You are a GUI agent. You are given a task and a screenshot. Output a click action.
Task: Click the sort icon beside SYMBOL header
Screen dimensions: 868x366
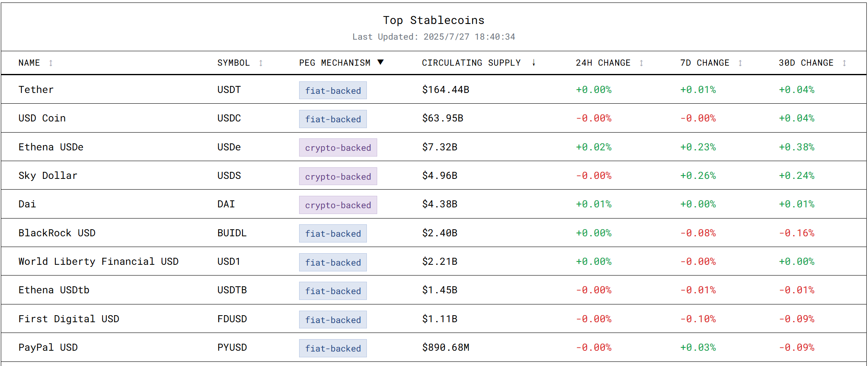tap(261, 63)
